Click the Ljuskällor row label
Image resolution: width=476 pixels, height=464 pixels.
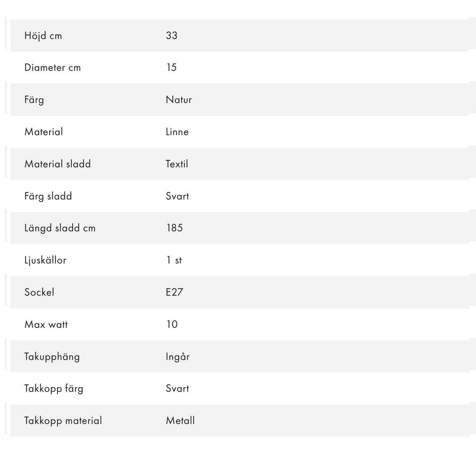(x=45, y=260)
